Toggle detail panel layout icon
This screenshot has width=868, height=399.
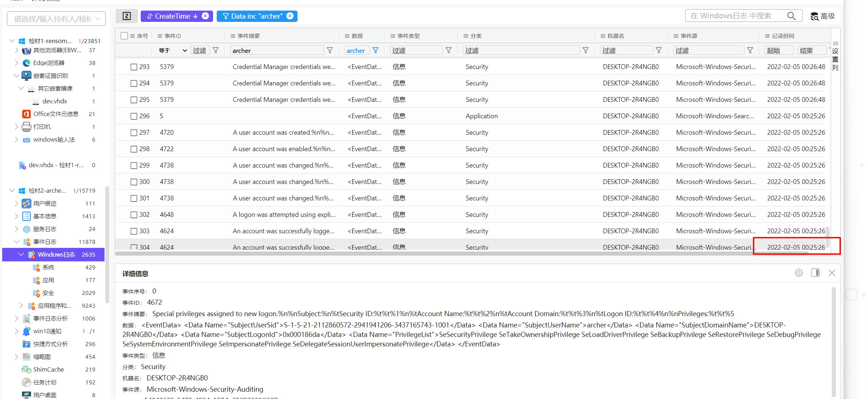pyautogui.click(x=815, y=273)
